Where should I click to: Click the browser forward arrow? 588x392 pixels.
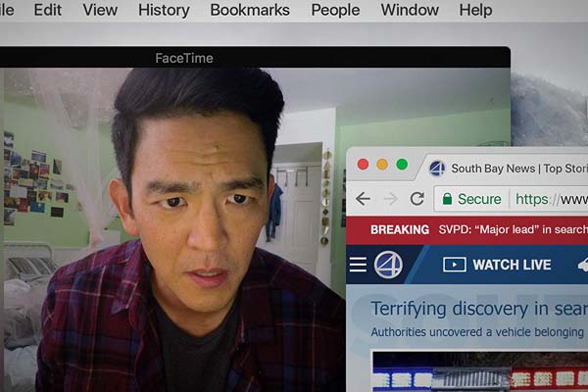click(x=390, y=199)
